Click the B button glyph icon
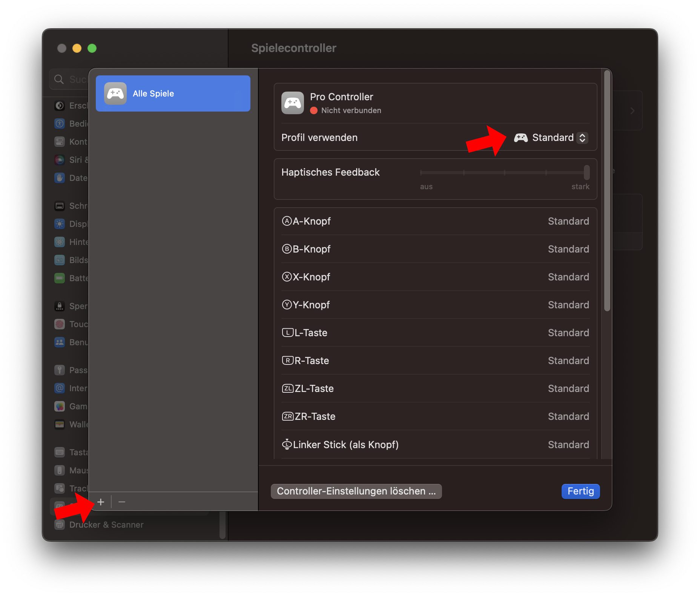Screen dimensions: 700x597 pyautogui.click(x=287, y=249)
